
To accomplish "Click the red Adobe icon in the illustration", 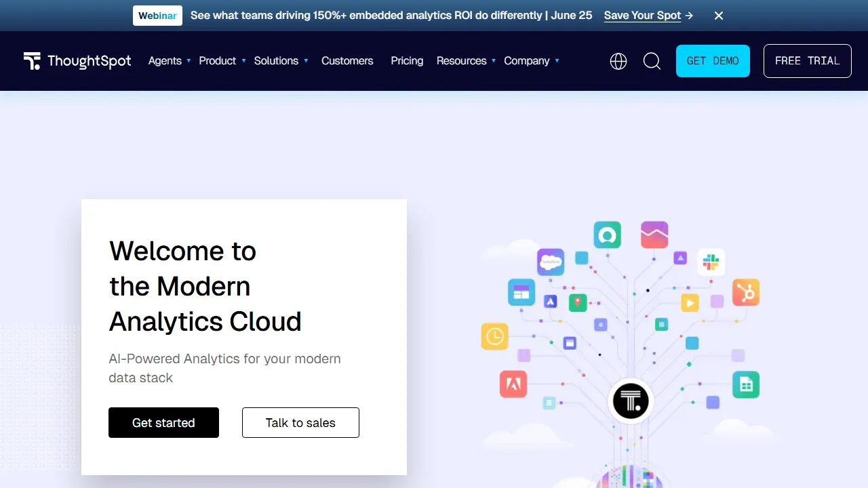I will pyautogui.click(x=513, y=384).
